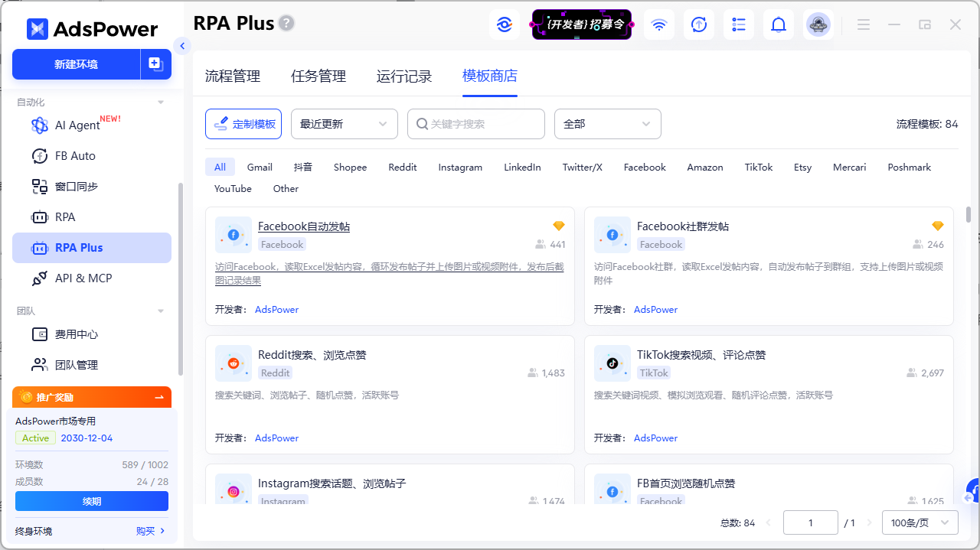980x550 pixels.
Task: Click the 关键字搜索 search field
Action: [476, 124]
